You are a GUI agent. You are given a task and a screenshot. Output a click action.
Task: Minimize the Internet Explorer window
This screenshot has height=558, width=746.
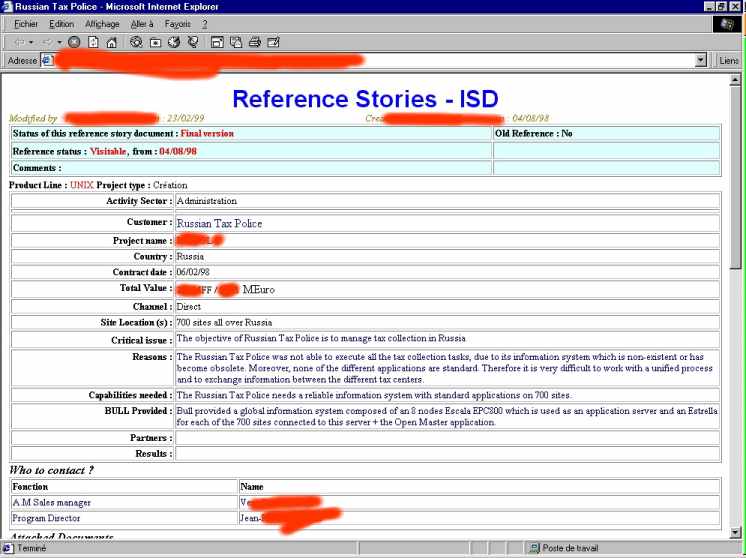click(x=709, y=7)
